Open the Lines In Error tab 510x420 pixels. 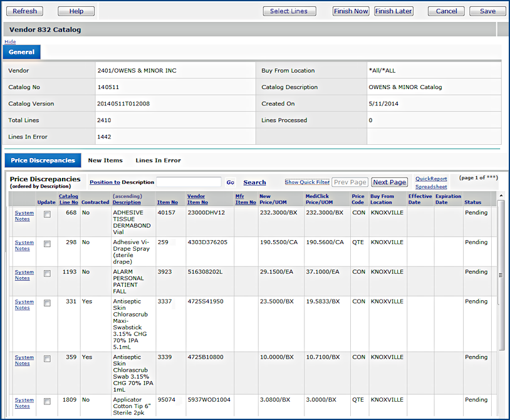click(x=158, y=160)
